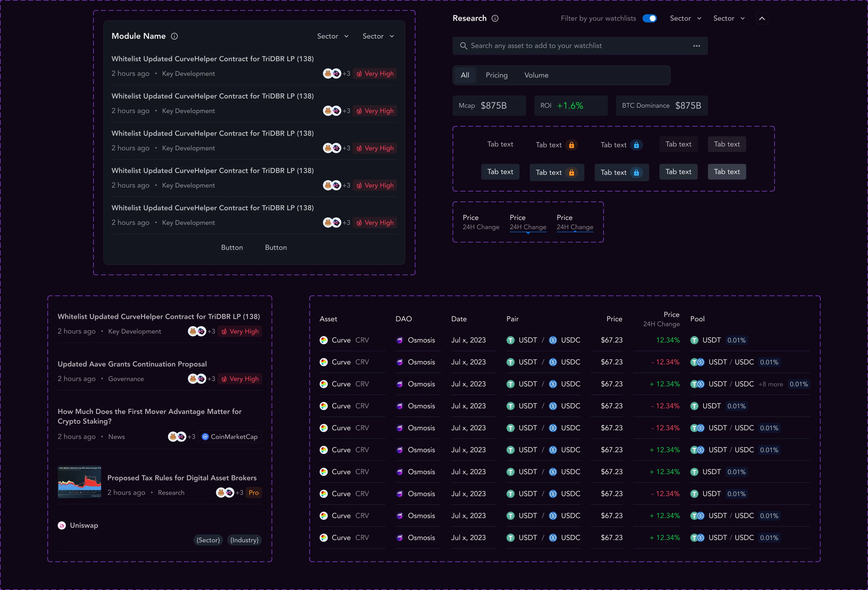The width and height of the screenshot is (868, 590).
Task: Switch to the Volume tab
Action: click(536, 75)
